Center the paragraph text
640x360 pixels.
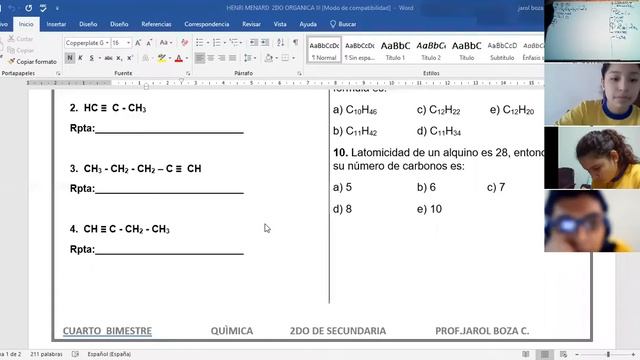pyautogui.click(x=211, y=58)
